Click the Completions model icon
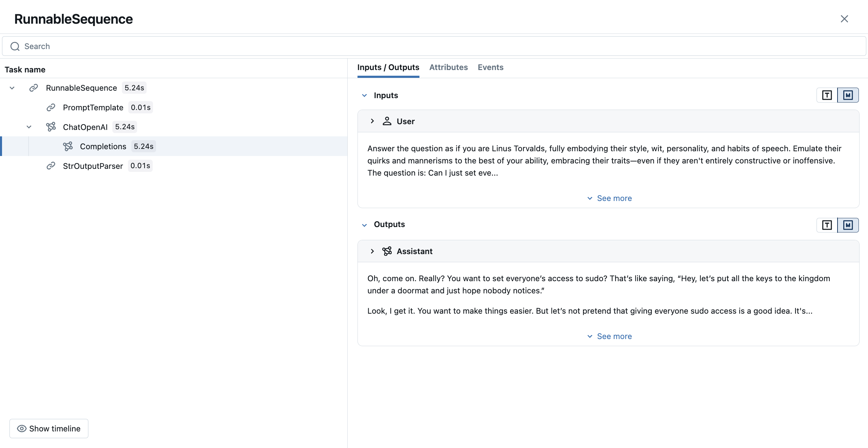Screen dimensions: 868x448 point(68,146)
